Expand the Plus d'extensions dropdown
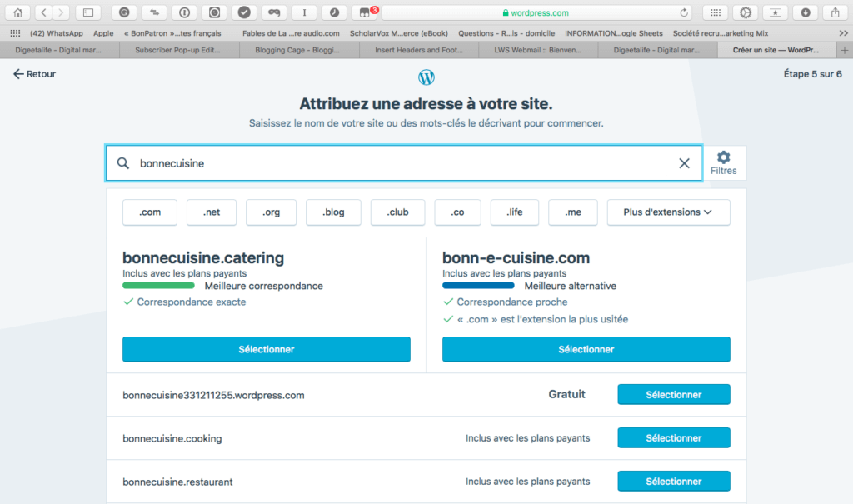 [669, 212]
